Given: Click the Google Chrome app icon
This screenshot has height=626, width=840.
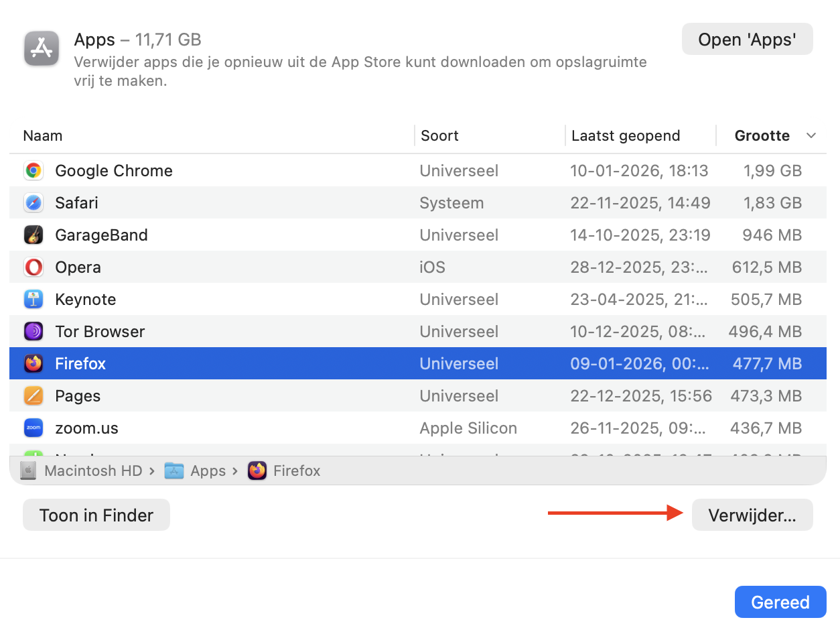Looking at the screenshot, I should tap(33, 170).
